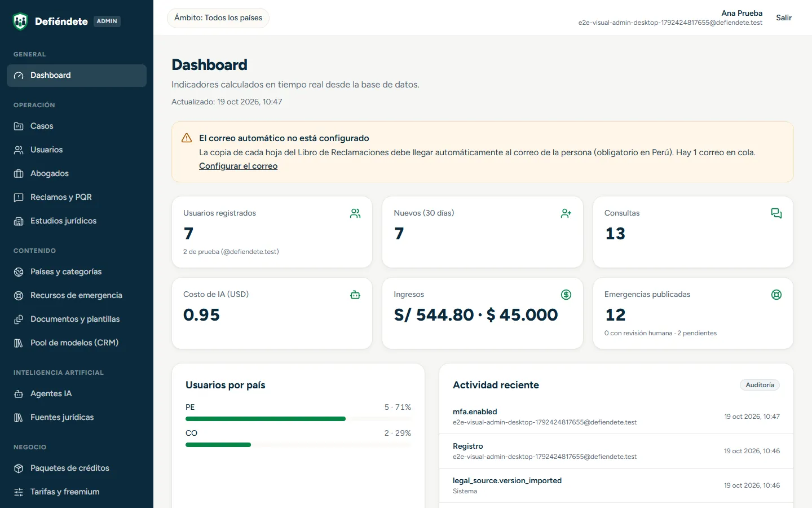Click the Ana Prueba user name
The image size is (812, 508).
coord(742,13)
